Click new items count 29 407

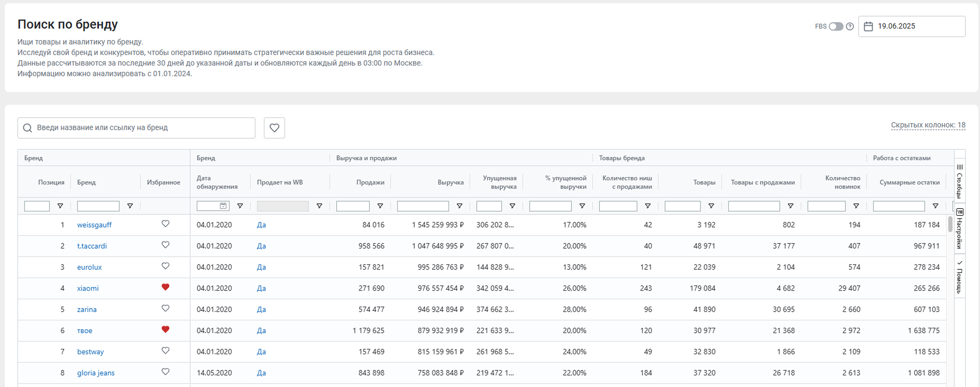point(849,289)
